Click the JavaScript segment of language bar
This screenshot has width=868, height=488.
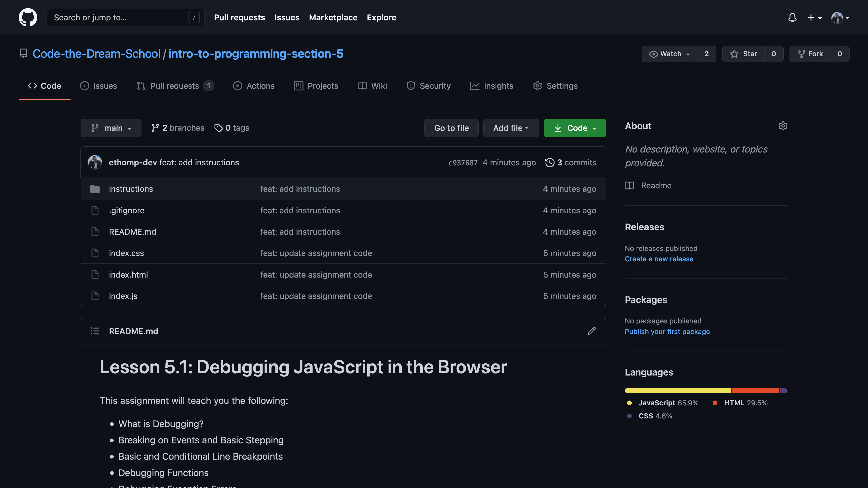pos(677,391)
